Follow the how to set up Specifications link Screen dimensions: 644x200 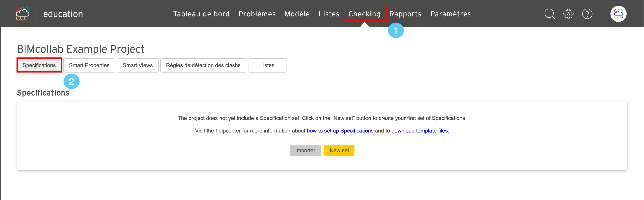pyautogui.click(x=340, y=131)
